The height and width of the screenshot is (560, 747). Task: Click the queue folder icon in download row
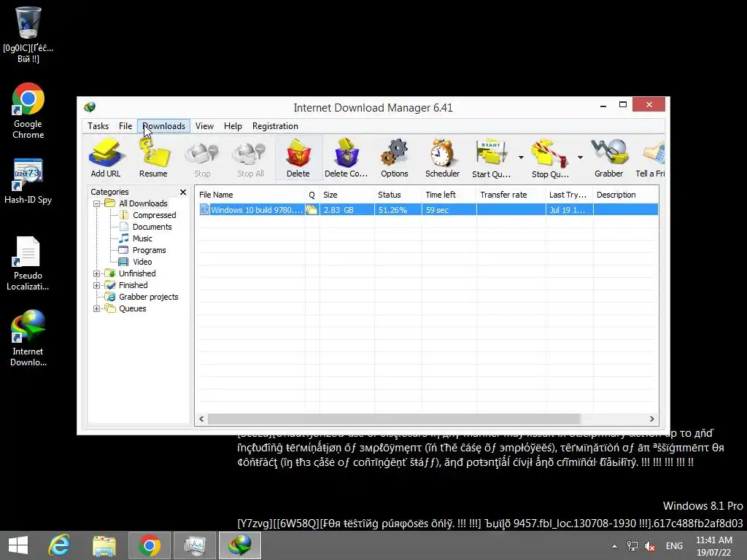pyautogui.click(x=311, y=209)
